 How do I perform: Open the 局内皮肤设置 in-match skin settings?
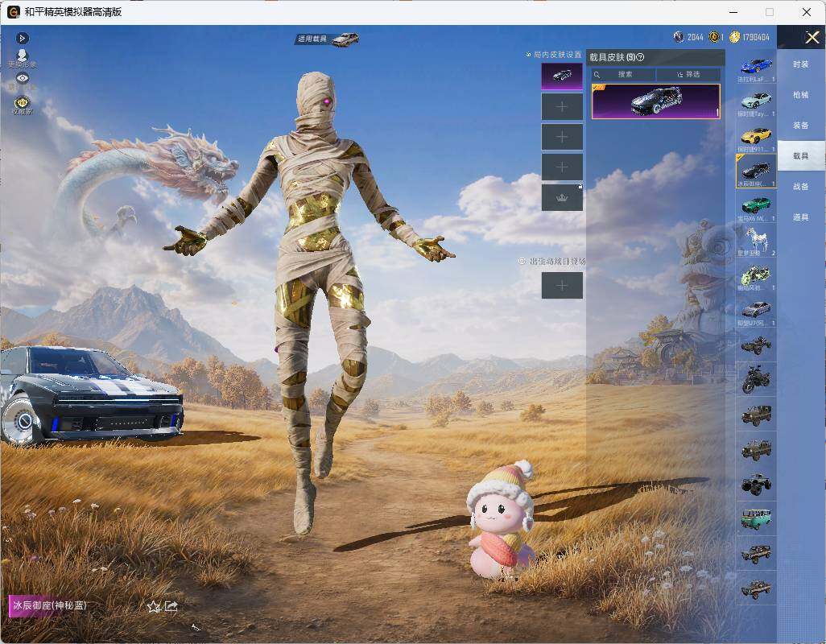tap(554, 54)
